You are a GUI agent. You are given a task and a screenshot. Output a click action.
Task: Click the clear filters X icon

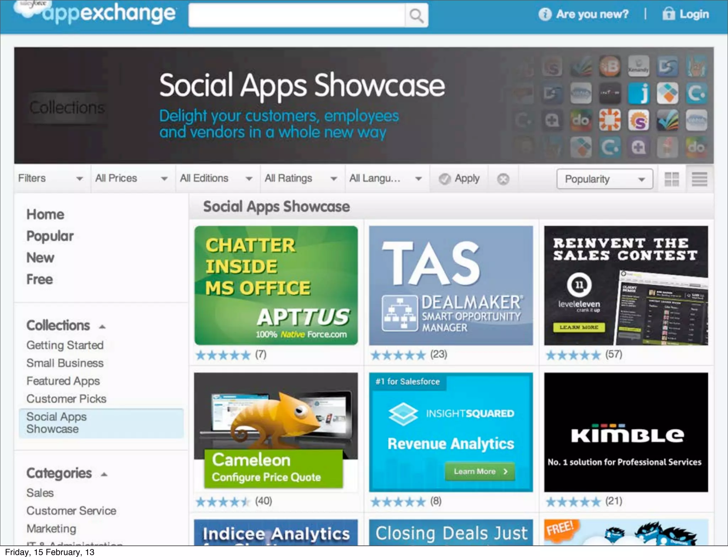coord(503,179)
